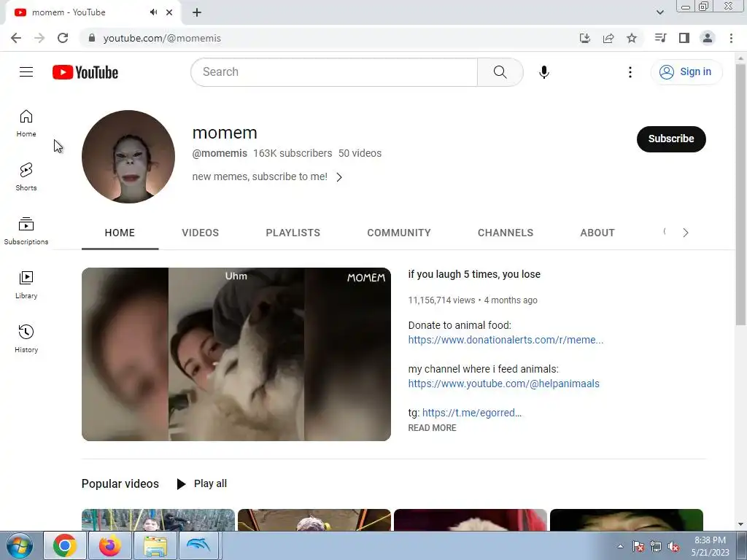Expand READ MORE in video description

(x=432, y=427)
